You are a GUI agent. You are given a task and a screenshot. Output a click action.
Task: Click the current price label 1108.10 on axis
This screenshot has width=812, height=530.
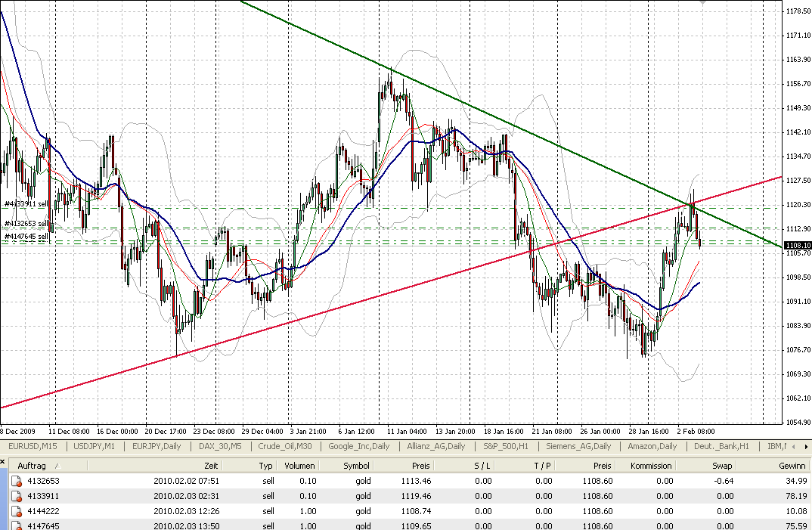click(x=798, y=246)
